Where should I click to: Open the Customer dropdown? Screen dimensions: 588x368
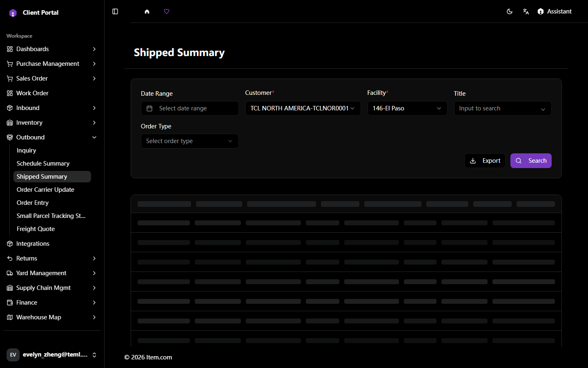click(x=303, y=108)
